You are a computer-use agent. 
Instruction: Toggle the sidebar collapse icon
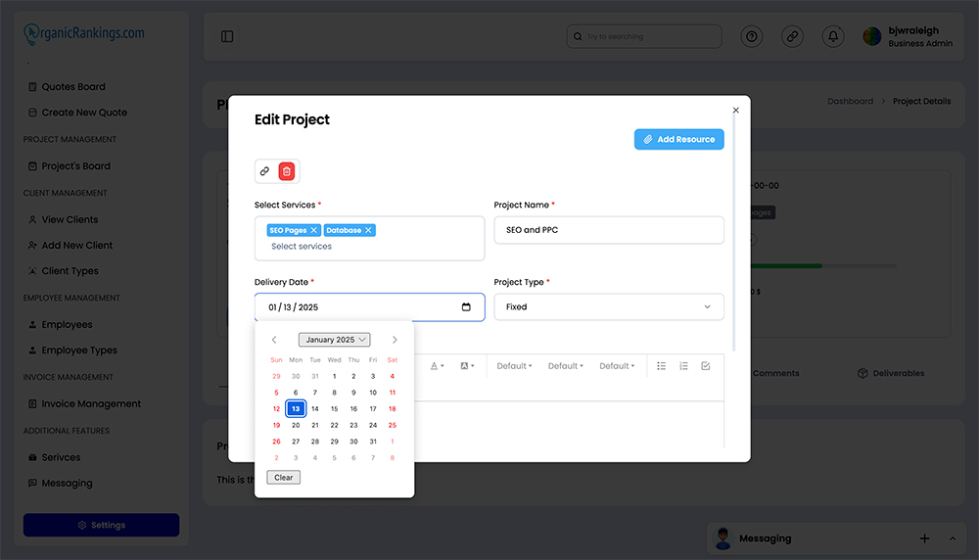(227, 37)
